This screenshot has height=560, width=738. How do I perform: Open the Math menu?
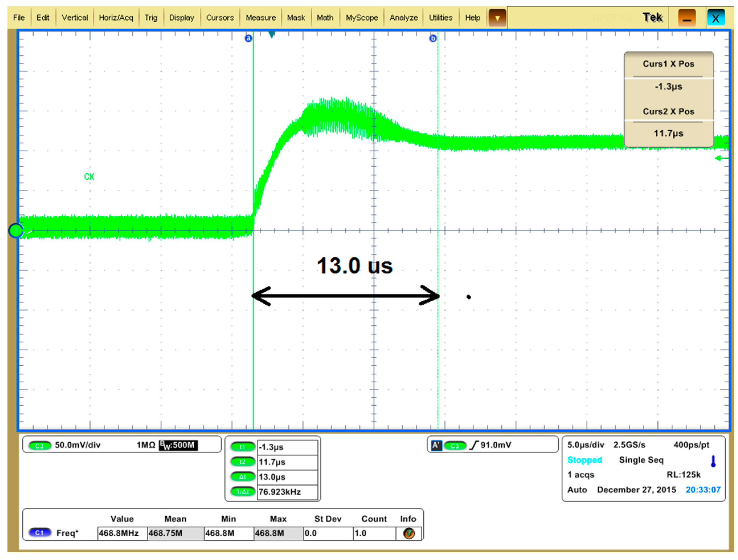pos(325,18)
